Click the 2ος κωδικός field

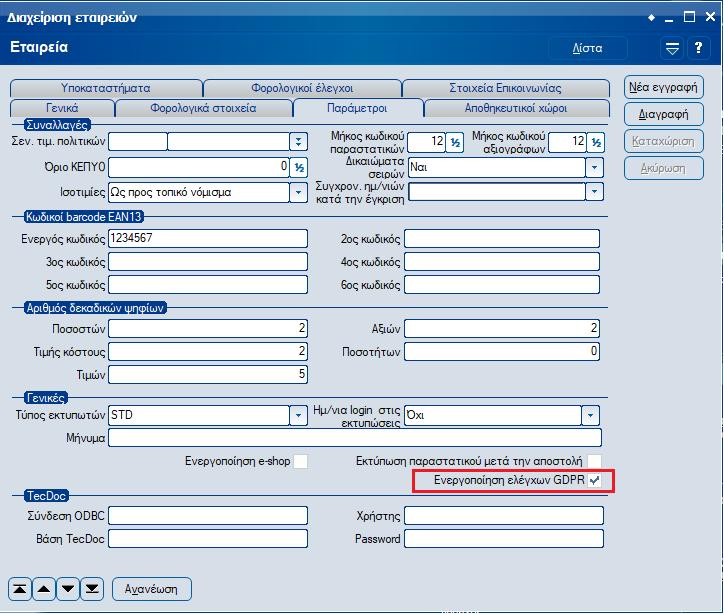click(502, 239)
